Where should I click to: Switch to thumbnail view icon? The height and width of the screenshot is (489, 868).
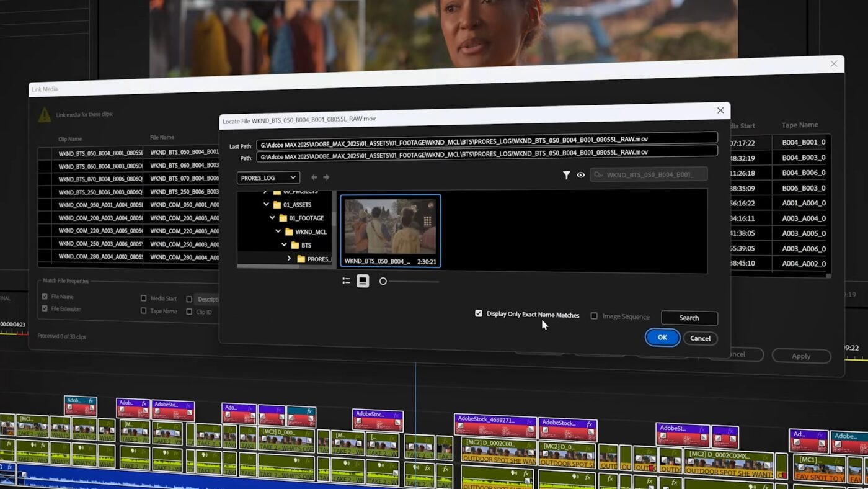tap(363, 281)
